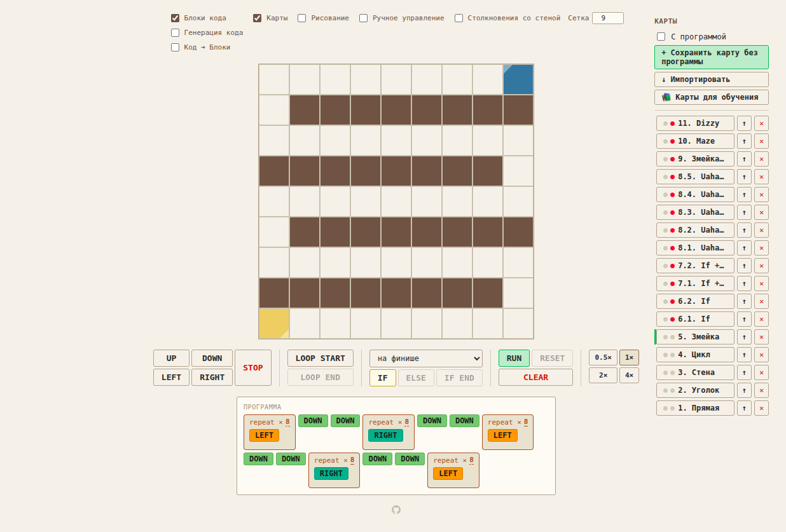786x532 pixels.
Task: Select map 5. Змейка from list
Action: 695,337
